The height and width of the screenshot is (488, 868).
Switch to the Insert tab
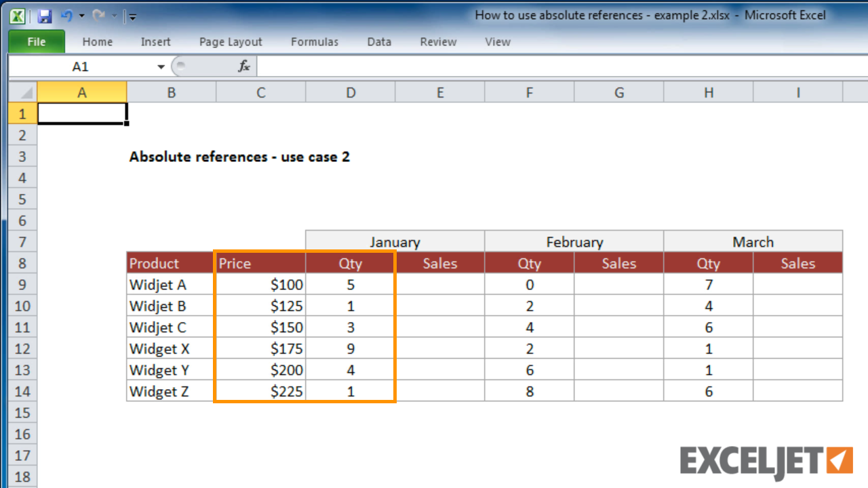coord(156,41)
